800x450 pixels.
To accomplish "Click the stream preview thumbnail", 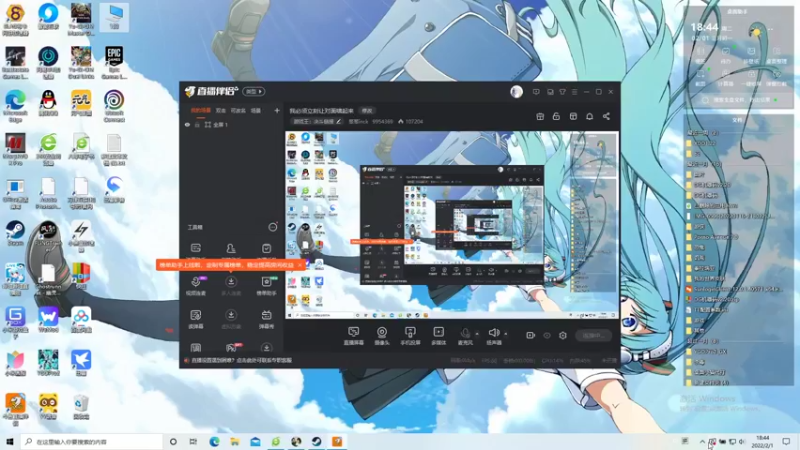I will pos(452,225).
